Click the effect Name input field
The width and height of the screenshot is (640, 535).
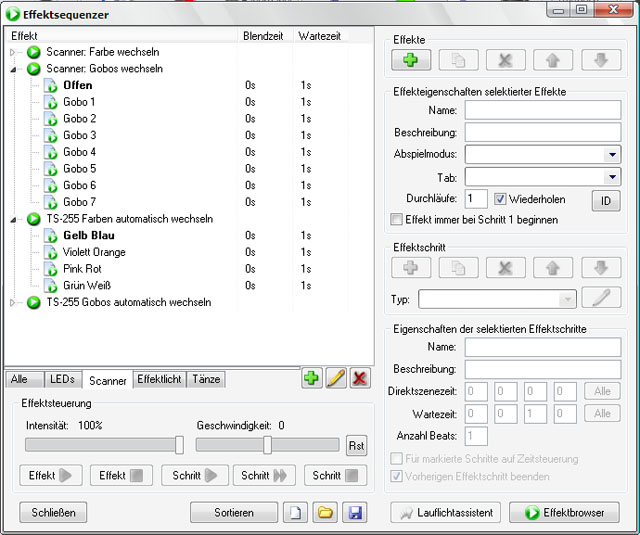point(542,110)
